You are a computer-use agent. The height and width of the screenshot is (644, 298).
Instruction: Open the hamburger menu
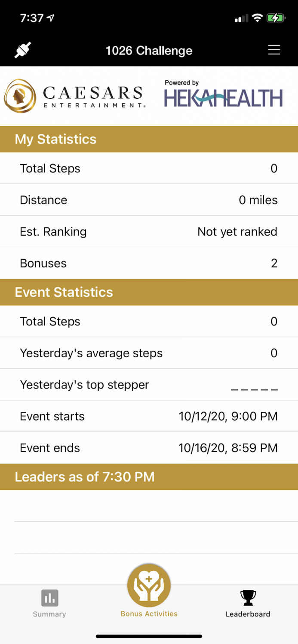pos(274,50)
